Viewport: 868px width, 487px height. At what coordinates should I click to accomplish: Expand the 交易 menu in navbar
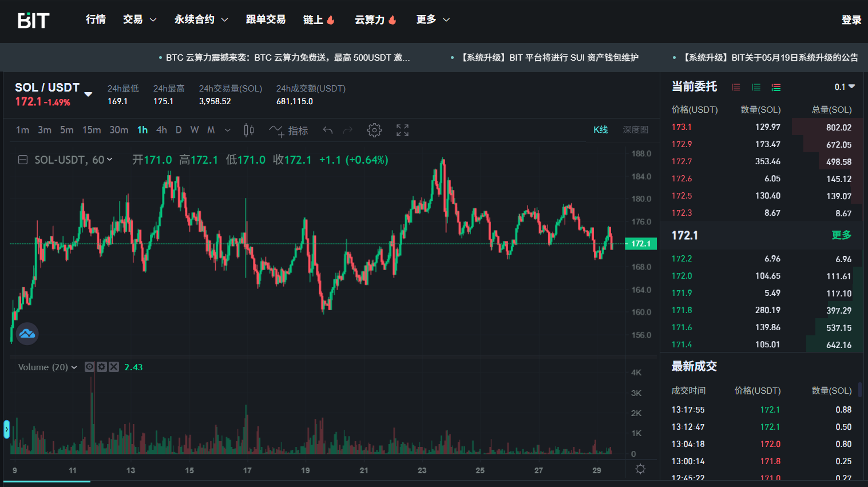140,19
